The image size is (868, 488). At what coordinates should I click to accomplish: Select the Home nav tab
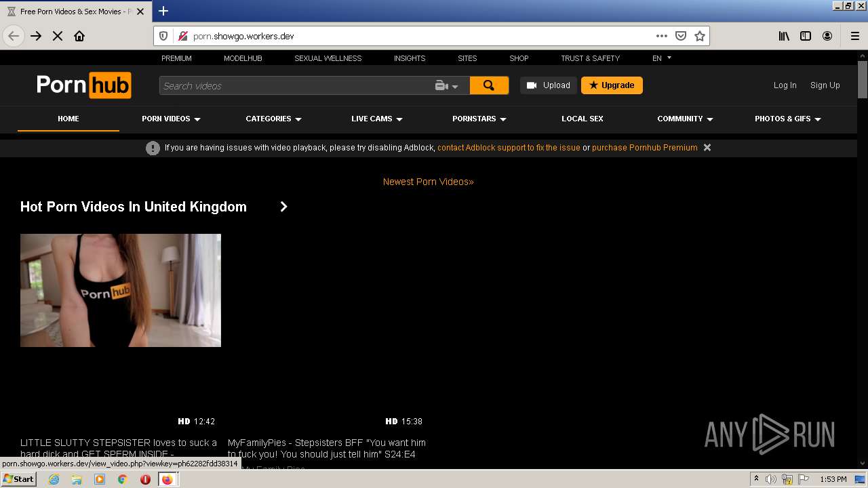point(68,119)
